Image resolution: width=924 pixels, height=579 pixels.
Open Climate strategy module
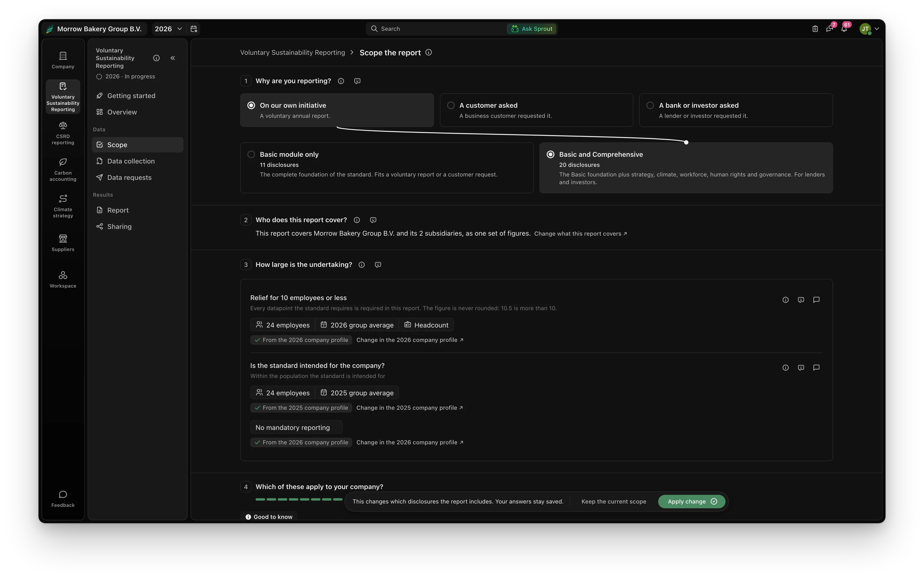pos(63,206)
